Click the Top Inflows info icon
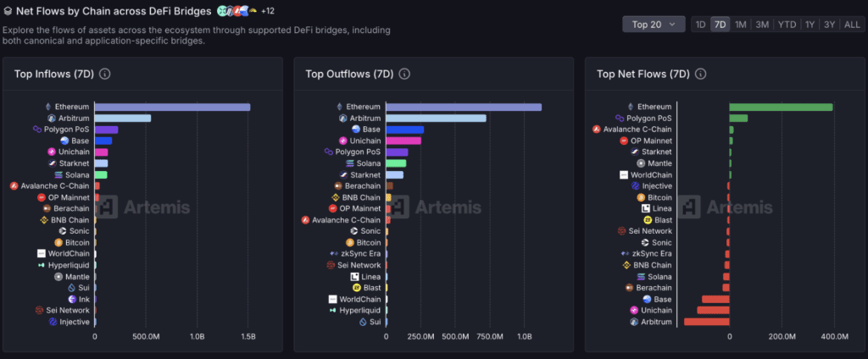The width and height of the screenshot is (868, 359). 104,75
